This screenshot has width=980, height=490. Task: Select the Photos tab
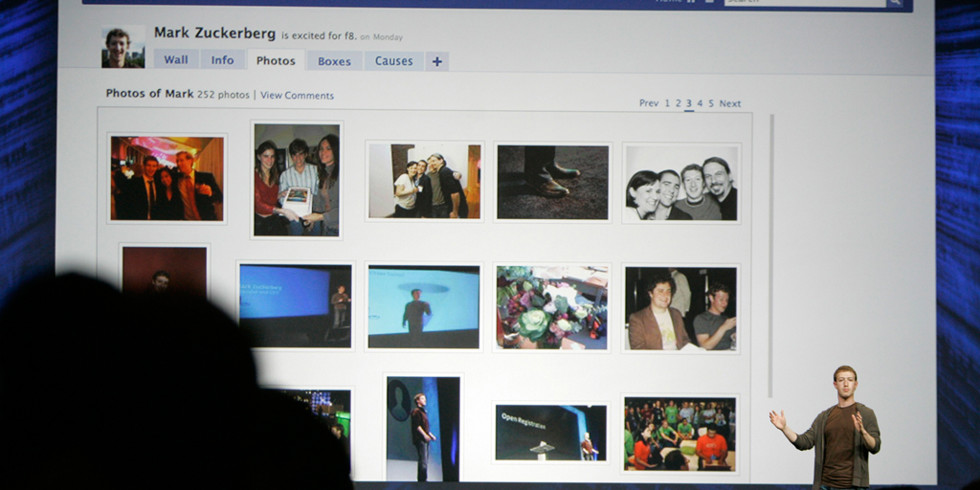[276, 61]
